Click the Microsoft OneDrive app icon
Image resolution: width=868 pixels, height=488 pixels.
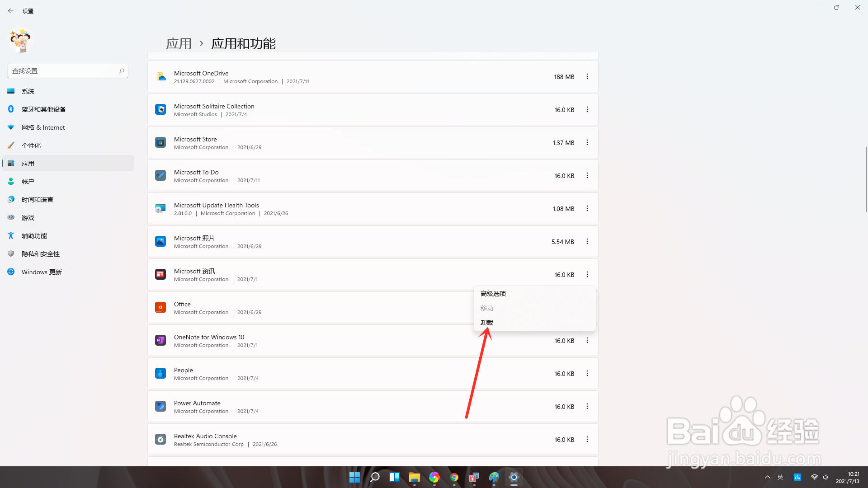[x=160, y=76]
